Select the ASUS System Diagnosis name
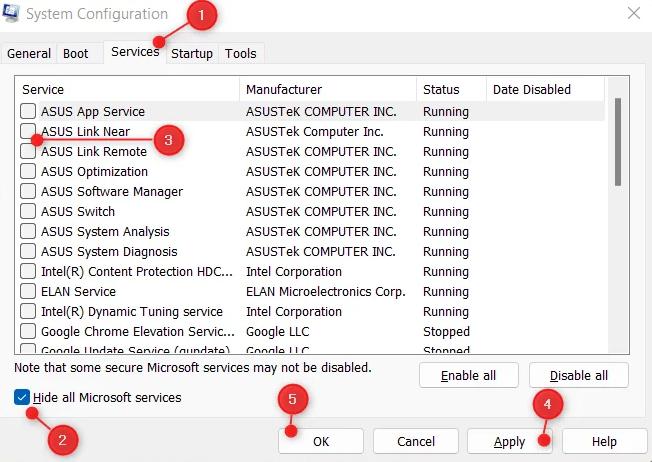The height and width of the screenshot is (462, 652). (109, 251)
